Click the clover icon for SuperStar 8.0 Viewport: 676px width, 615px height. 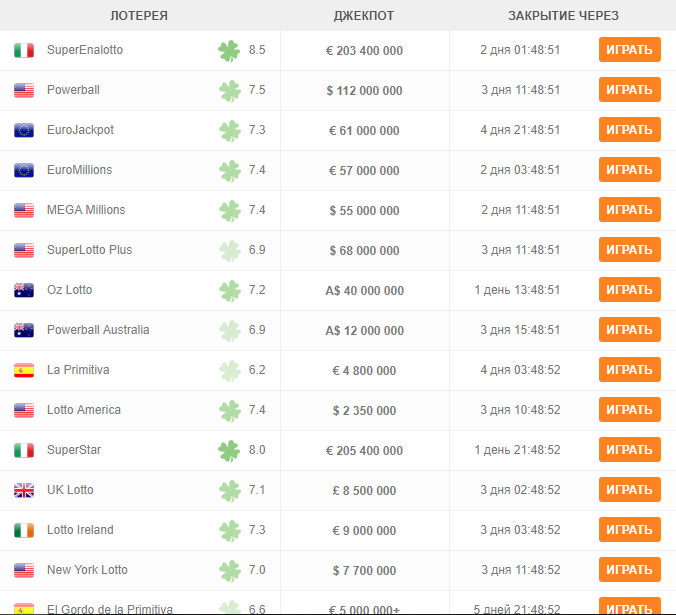(x=229, y=451)
